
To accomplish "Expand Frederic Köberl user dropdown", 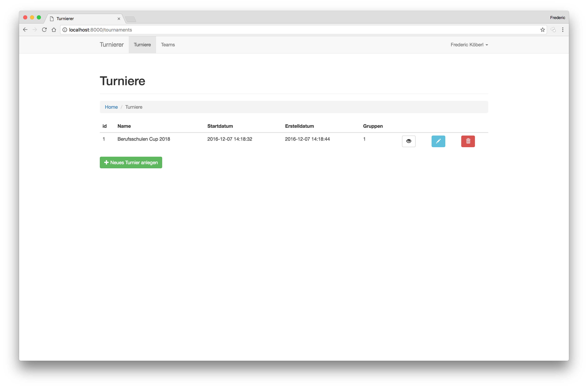I will [x=469, y=45].
